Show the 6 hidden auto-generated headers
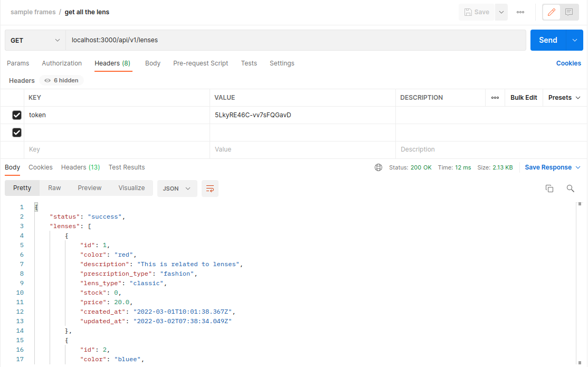Image resolution: width=588 pixels, height=367 pixels. (x=61, y=80)
